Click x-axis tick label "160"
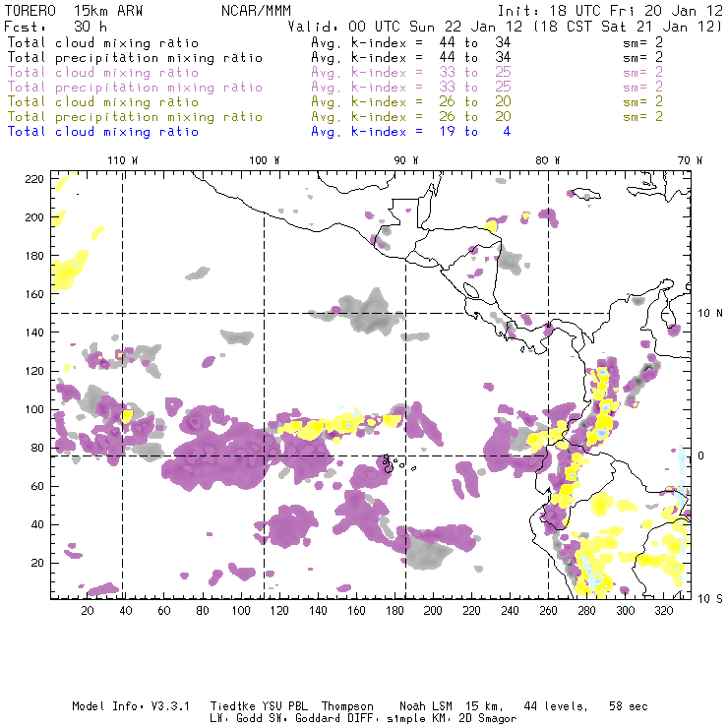 (356, 611)
